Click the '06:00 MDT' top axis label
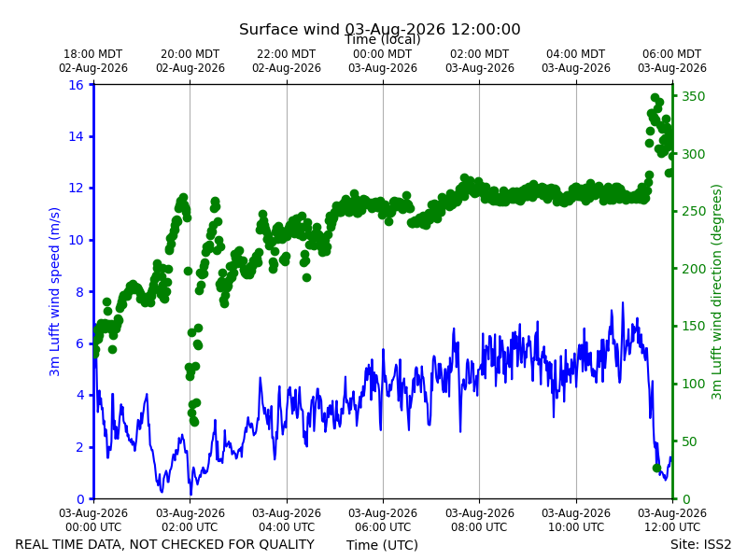 [671, 54]
